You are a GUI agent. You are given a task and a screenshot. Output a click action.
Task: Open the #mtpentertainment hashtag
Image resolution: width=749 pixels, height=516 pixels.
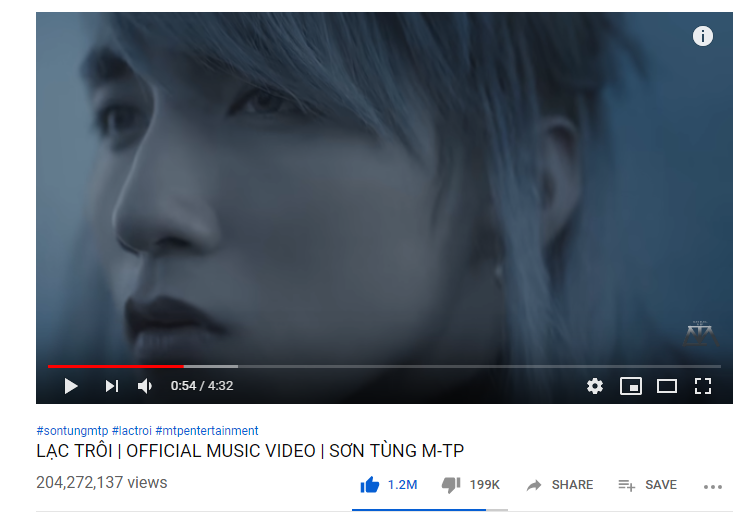(207, 430)
